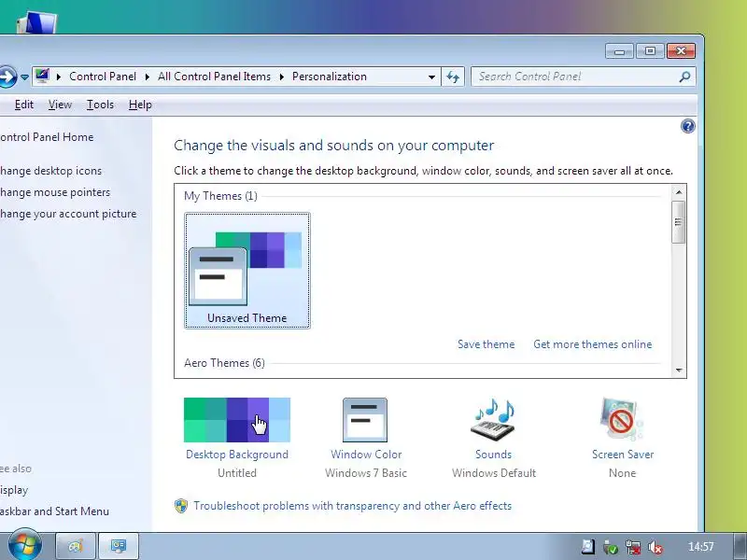This screenshot has width=747, height=560.
Task: Click the shield icon beside Troubleshoot link
Action: [x=181, y=506]
